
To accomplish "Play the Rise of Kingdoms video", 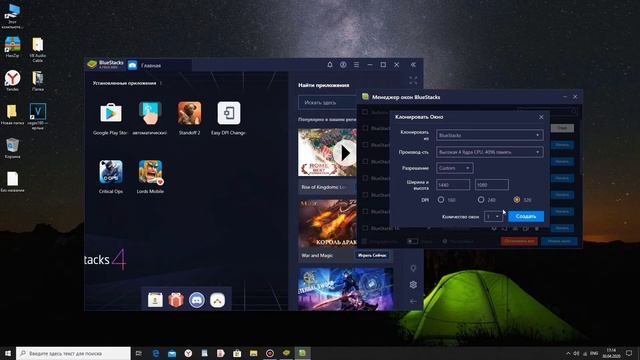I will tap(345, 153).
